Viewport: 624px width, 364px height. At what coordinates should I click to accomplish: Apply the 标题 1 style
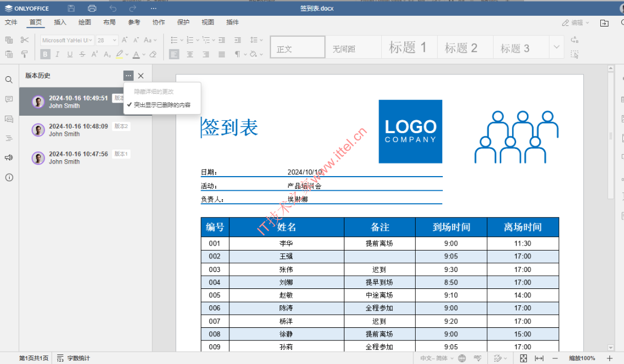pos(409,47)
